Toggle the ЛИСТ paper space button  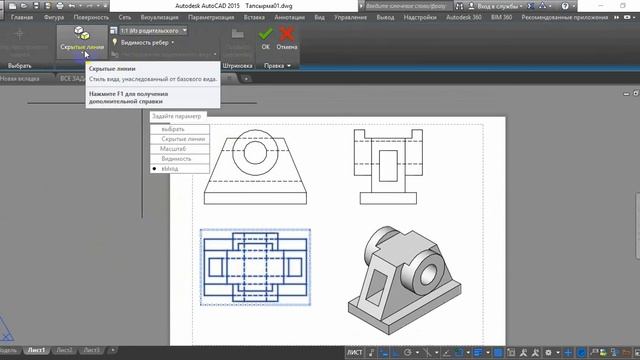coord(354,352)
